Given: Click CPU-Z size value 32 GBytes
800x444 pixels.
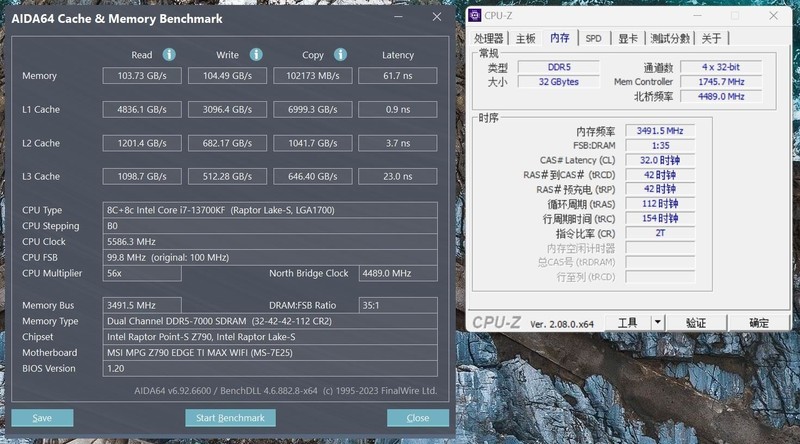Looking at the screenshot, I should tap(559, 82).
